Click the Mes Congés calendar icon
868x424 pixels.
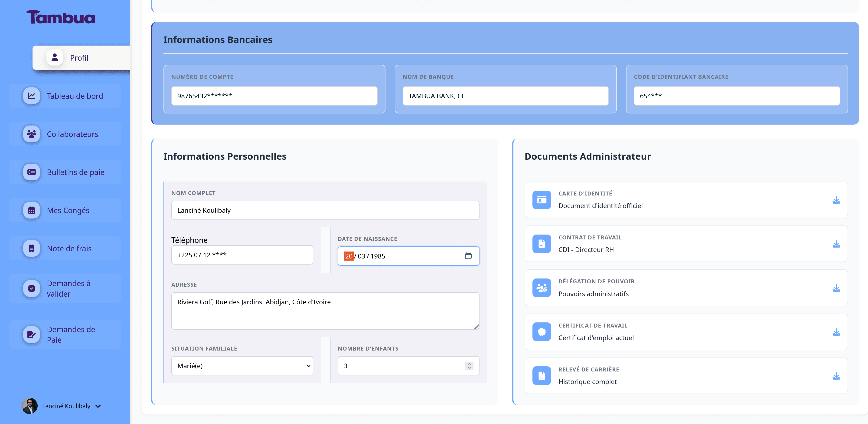(x=31, y=210)
